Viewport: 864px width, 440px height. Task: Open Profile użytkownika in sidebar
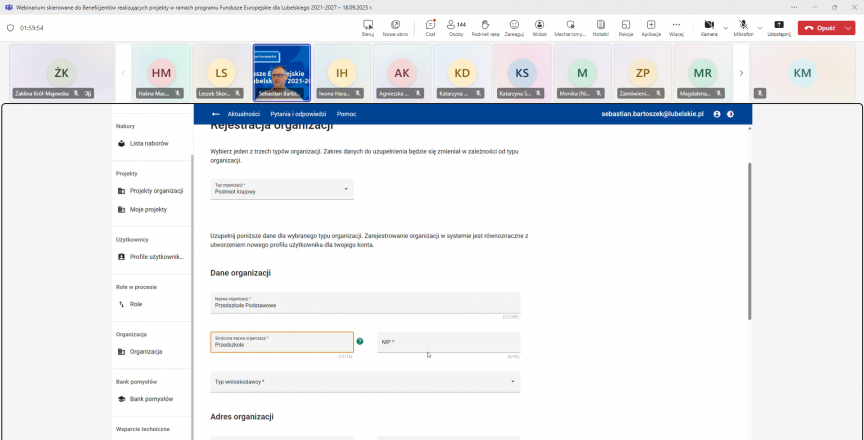[152, 257]
